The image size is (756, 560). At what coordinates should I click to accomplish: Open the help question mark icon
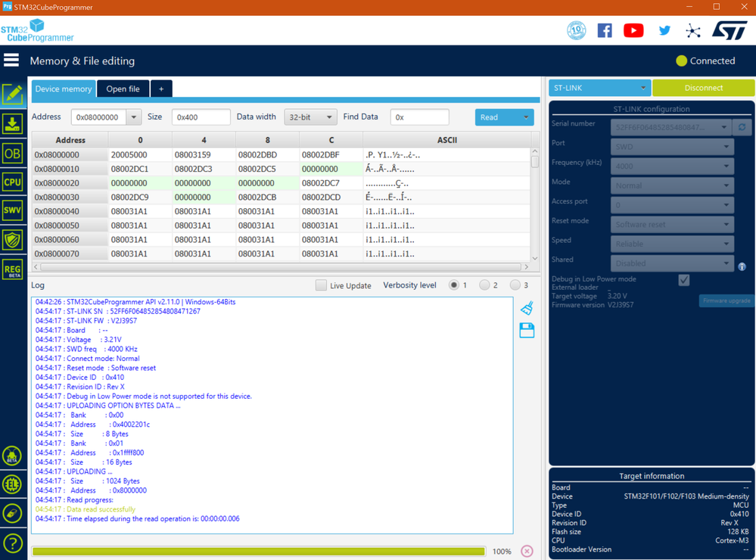point(12,543)
